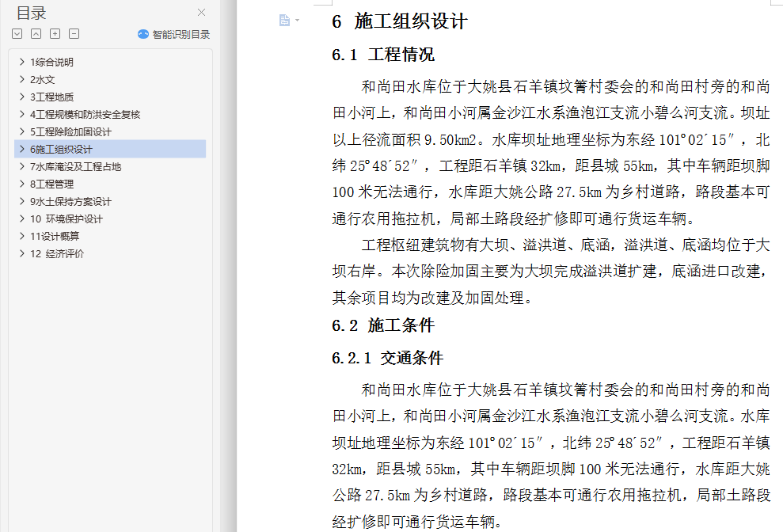Click the minus icon in 目录 toolbar
The image size is (783, 532).
(74, 34)
